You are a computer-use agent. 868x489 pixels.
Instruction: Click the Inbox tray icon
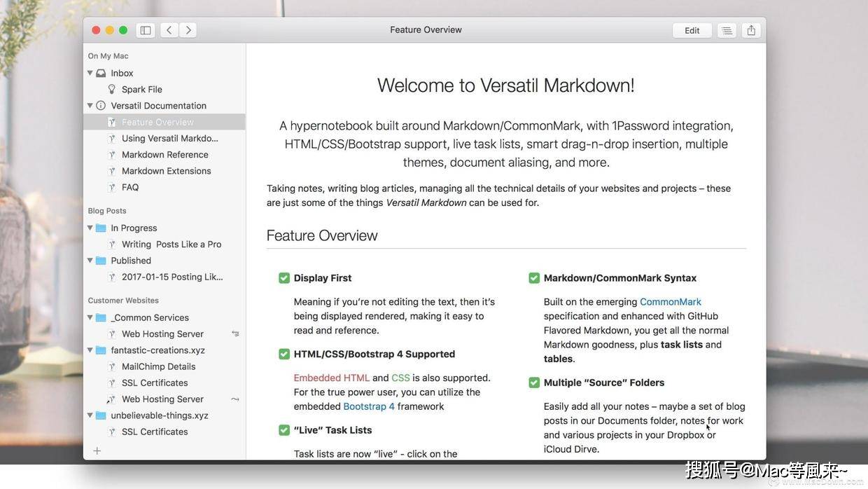101,73
